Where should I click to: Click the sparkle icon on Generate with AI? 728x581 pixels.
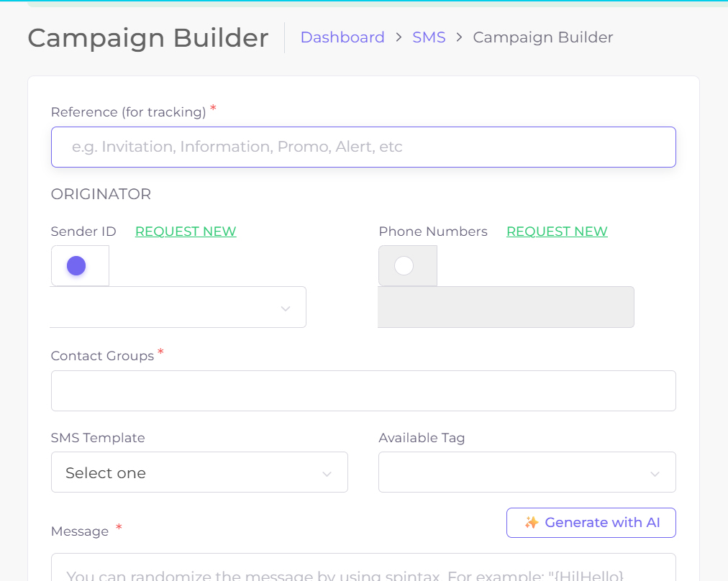click(532, 523)
